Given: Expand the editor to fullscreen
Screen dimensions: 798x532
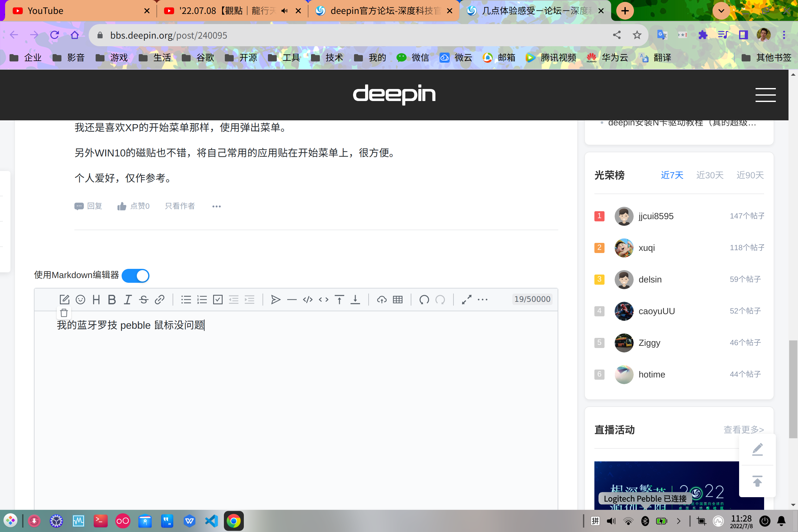Looking at the screenshot, I should tap(467, 300).
